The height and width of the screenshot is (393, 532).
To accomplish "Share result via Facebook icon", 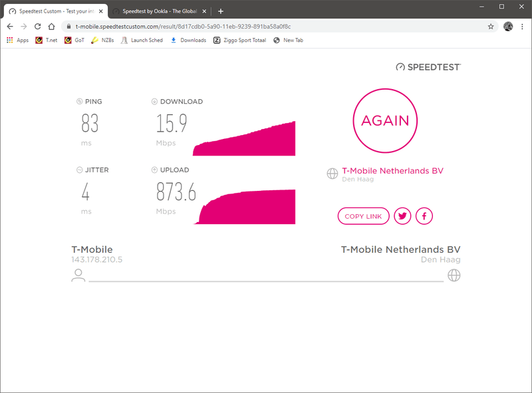I will (x=424, y=216).
